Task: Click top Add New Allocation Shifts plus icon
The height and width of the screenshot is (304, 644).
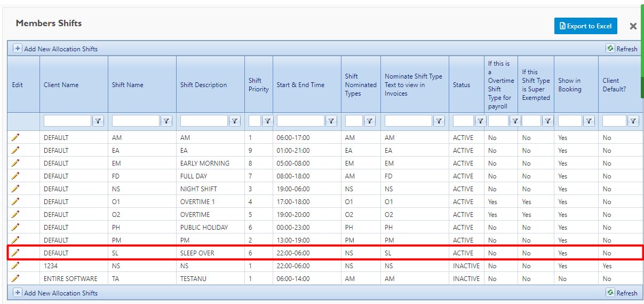Action: point(18,48)
